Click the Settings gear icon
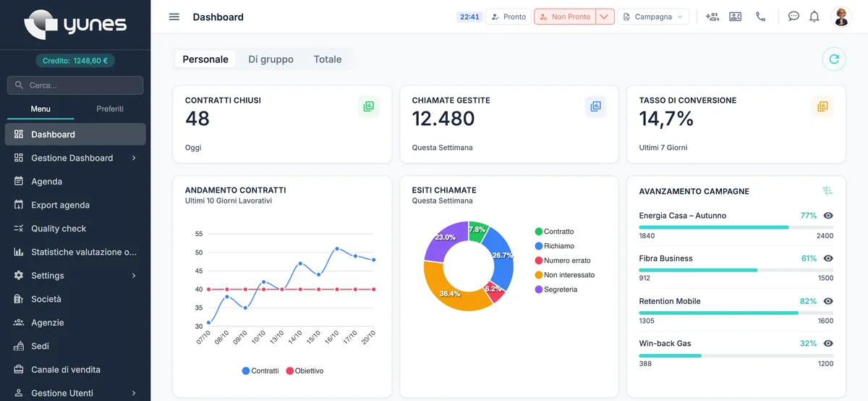 pos(19,275)
